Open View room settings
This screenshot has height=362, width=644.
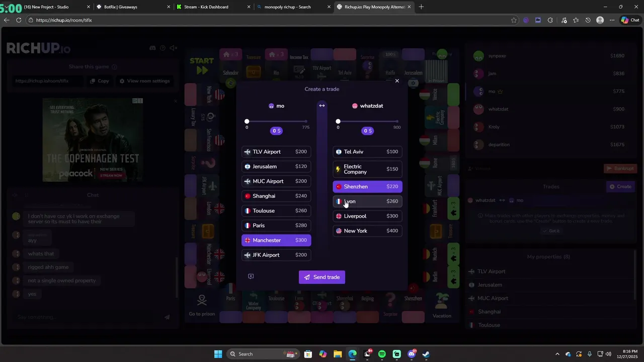pos(144,81)
